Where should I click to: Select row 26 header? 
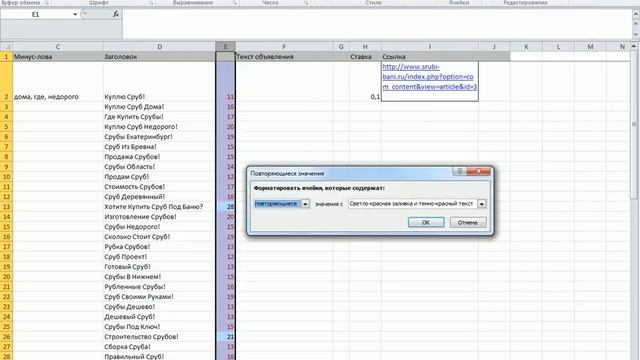pyautogui.click(x=6, y=337)
